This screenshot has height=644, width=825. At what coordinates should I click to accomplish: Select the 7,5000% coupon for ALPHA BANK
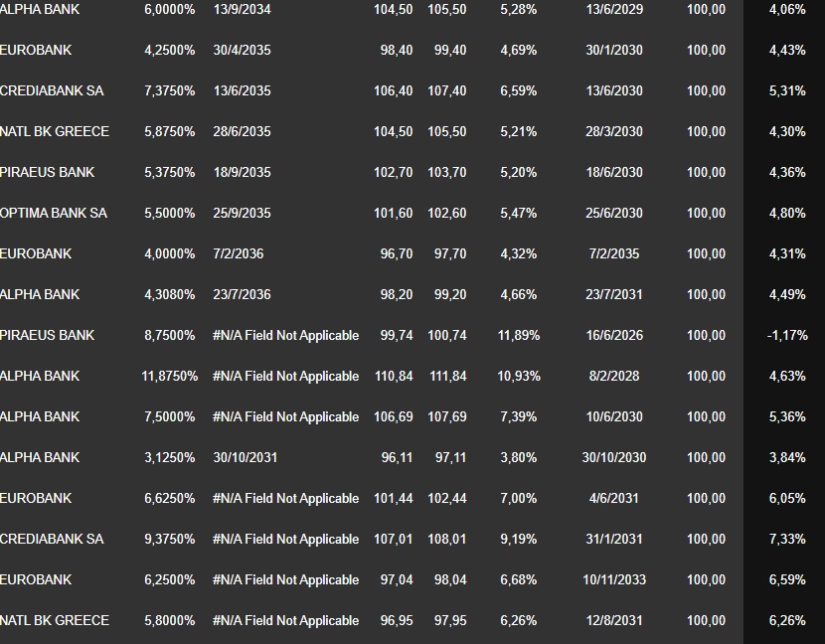click(169, 417)
